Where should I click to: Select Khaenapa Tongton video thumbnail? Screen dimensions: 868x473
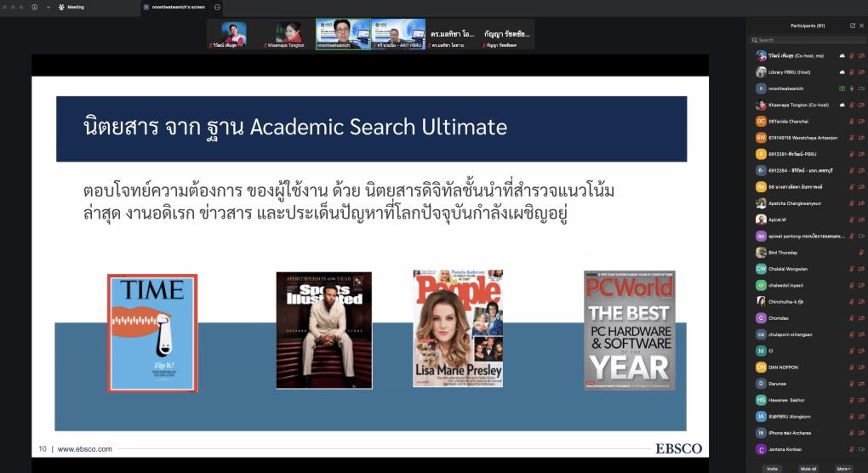(288, 34)
